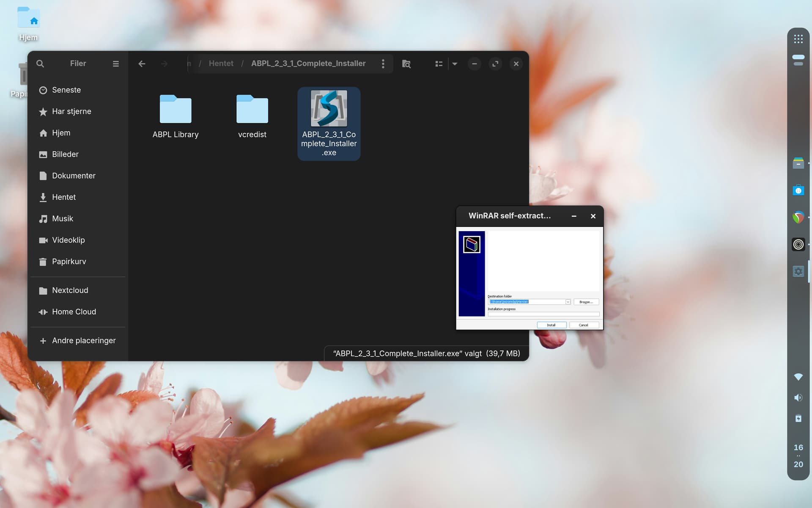Open the app grid in the dock
The width and height of the screenshot is (812, 508).
tap(798, 39)
